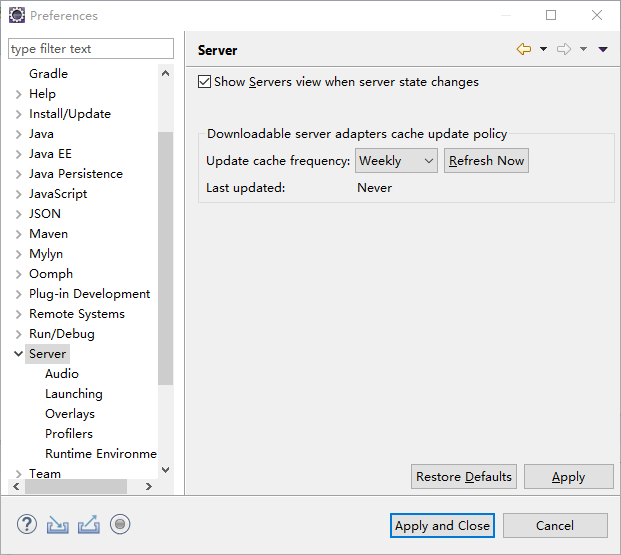Click the tree scroll down arrow
The image size is (621, 555).
[x=166, y=470]
